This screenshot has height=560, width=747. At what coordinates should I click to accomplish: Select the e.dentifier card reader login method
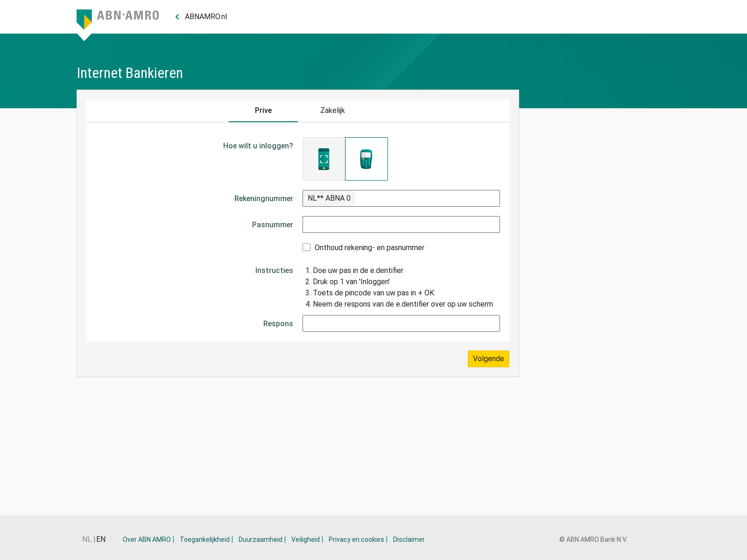[x=366, y=159]
